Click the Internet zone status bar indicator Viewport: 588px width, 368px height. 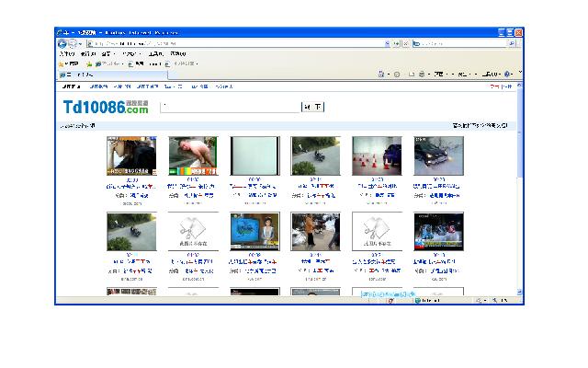coord(427,301)
